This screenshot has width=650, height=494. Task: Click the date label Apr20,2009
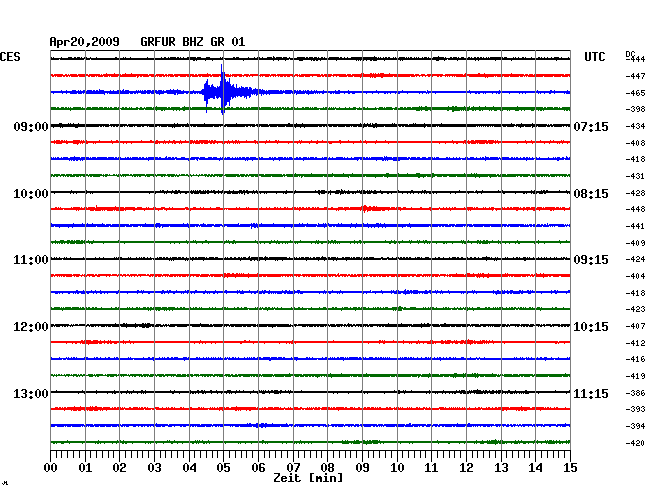(x=85, y=42)
